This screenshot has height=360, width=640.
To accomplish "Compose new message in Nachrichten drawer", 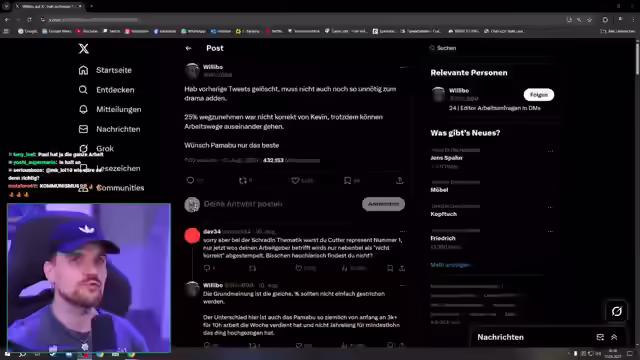I will point(600,337).
